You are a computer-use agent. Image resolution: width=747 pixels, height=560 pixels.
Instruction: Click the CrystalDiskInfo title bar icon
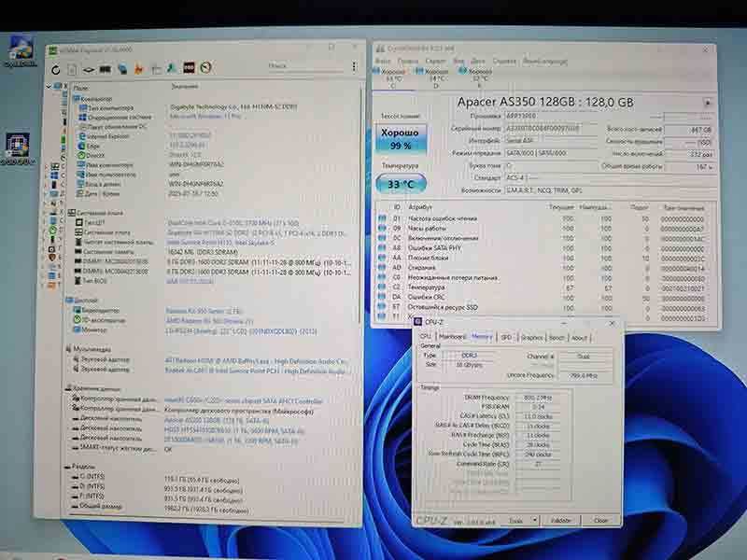coord(380,49)
